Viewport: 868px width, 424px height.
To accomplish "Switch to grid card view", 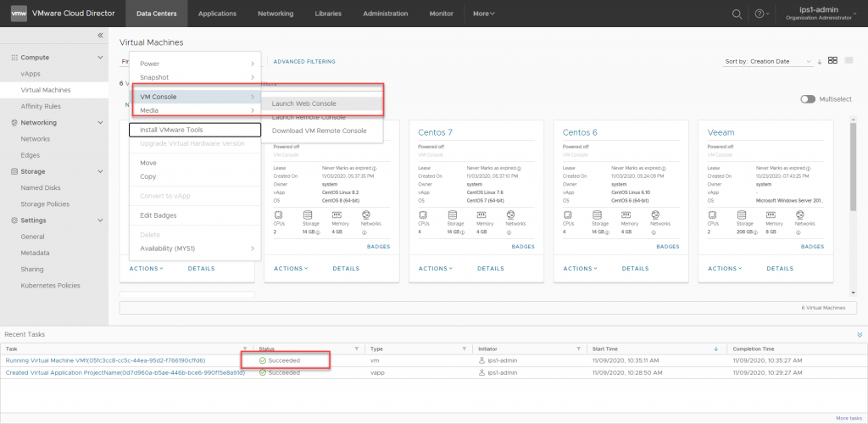I will [832, 61].
